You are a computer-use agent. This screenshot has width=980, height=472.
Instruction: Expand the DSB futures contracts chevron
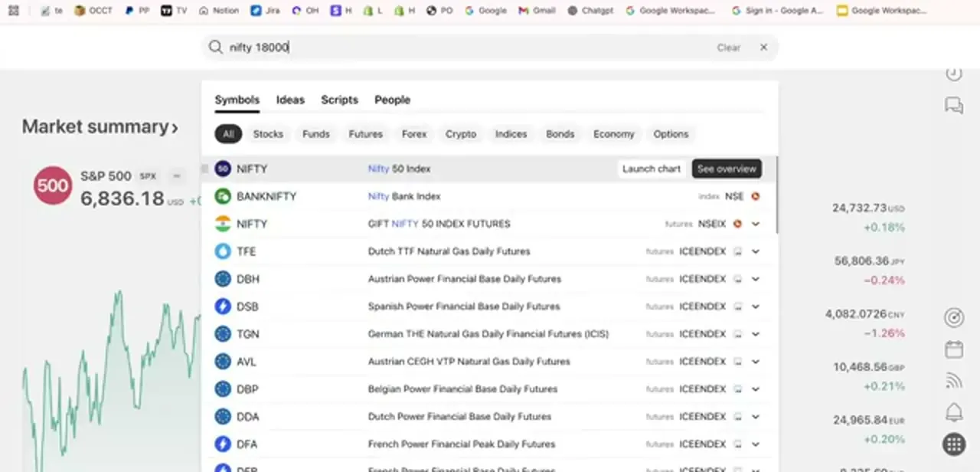(756, 306)
